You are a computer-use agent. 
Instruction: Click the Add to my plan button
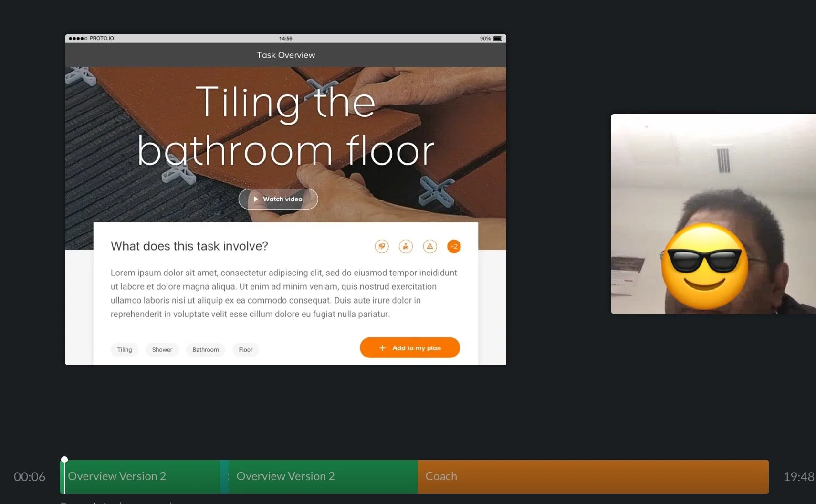(x=410, y=348)
